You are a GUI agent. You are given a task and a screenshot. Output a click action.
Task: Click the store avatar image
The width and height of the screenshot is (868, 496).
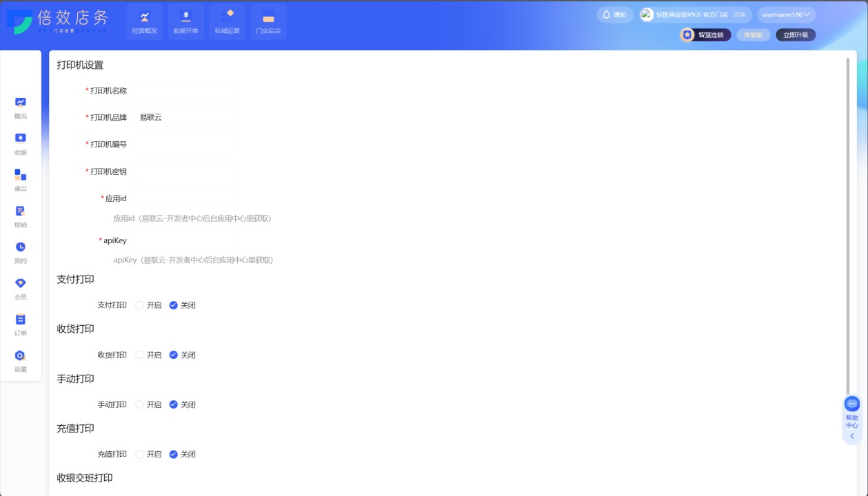point(647,14)
